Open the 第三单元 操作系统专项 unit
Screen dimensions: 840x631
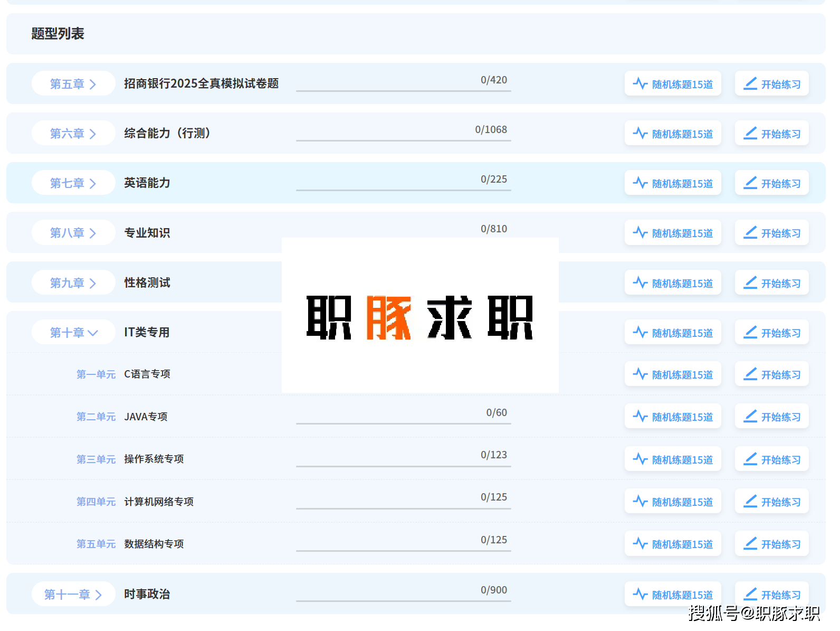point(130,459)
